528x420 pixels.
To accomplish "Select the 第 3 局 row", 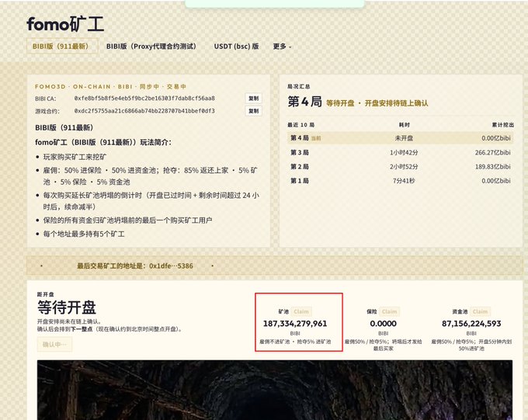I will pos(401,153).
